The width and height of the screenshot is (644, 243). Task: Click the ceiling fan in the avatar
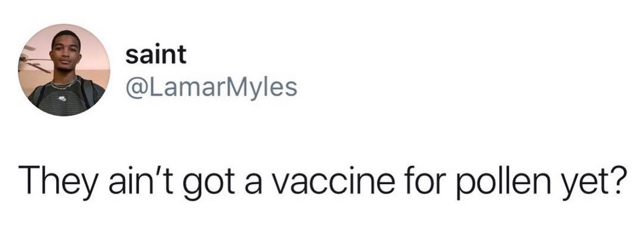(35, 61)
